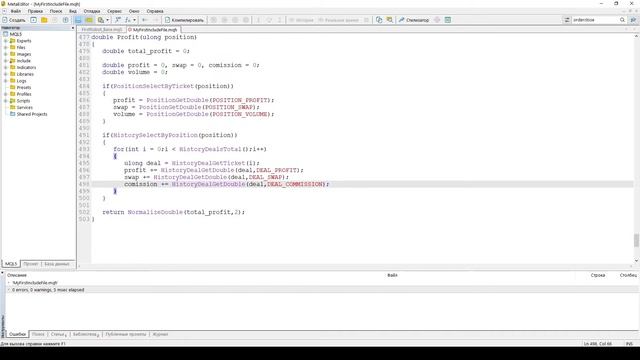Open the Поиск menu
640x360 pixels.
coord(56,11)
